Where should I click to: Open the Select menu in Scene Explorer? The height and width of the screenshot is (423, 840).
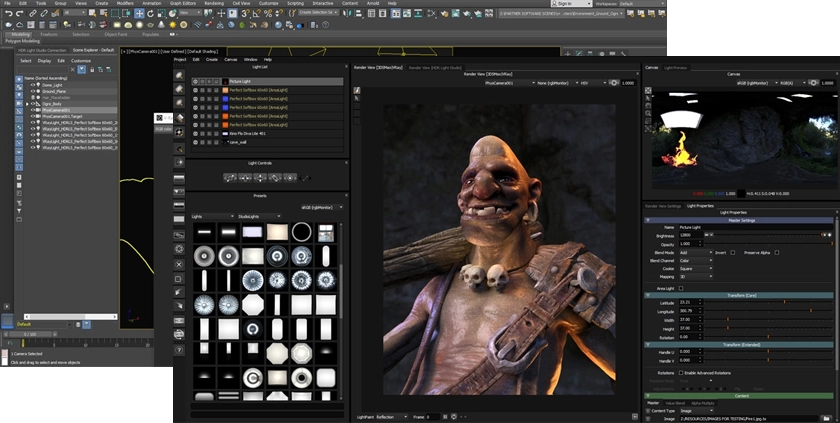[x=26, y=61]
